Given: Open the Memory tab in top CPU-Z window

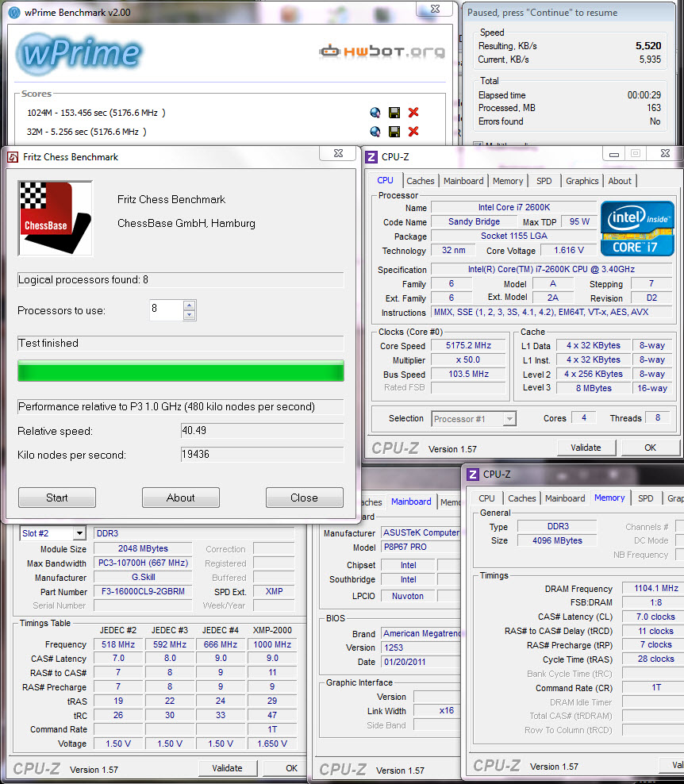Looking at the screenshot, I should tap(508, 181).
